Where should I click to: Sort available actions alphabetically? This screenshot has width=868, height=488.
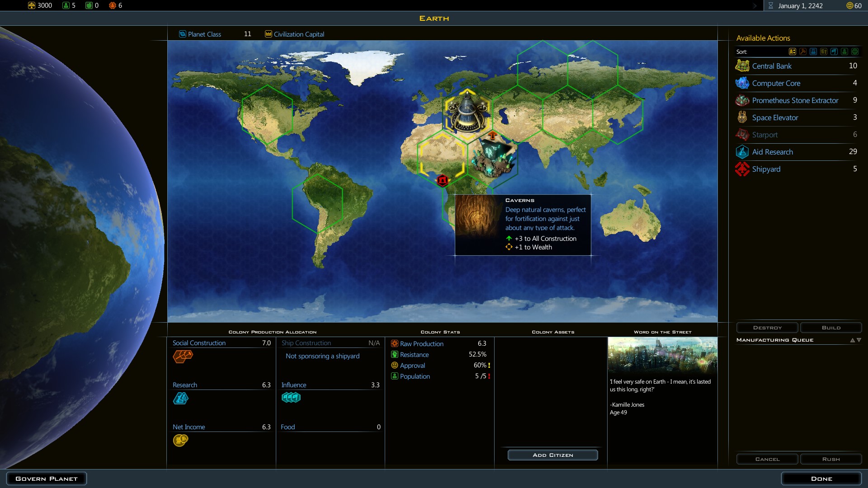[793, 52]
